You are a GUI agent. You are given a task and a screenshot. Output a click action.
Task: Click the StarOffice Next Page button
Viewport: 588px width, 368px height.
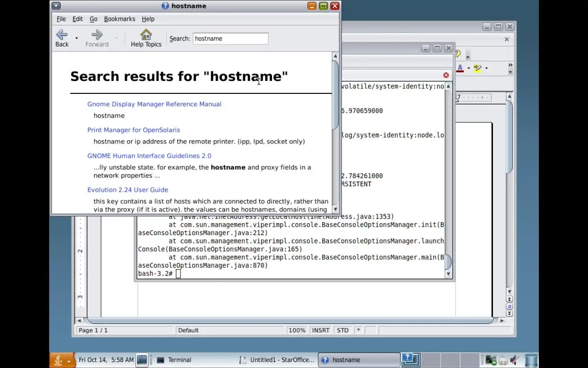(x=509, y=314)
